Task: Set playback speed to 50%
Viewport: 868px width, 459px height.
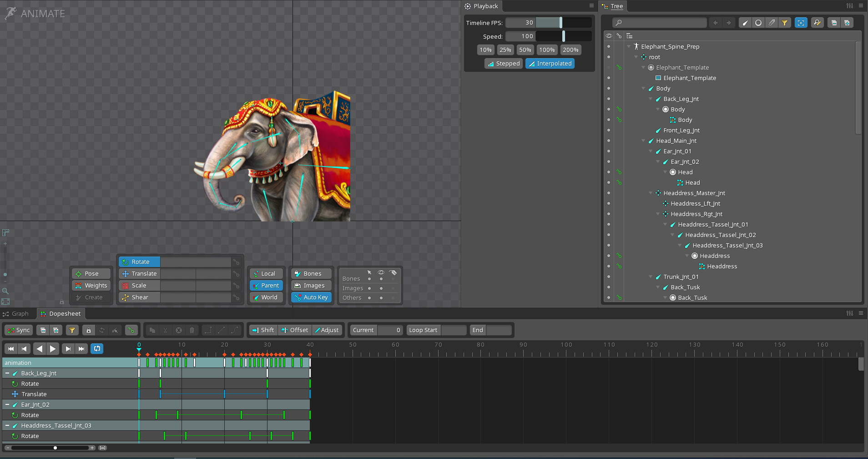Action: point(525,50)
